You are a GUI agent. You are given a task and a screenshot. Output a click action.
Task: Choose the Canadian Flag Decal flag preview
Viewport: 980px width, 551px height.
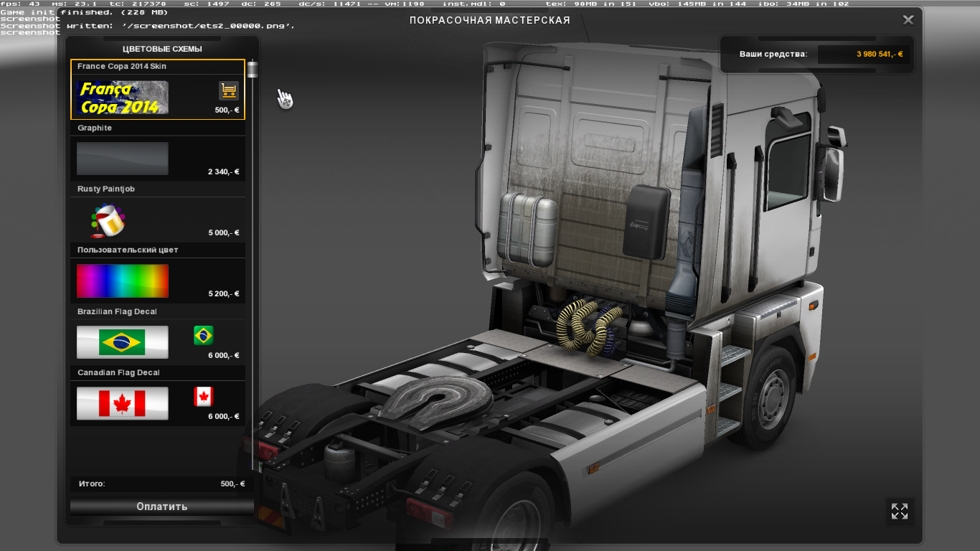point(122,403)
